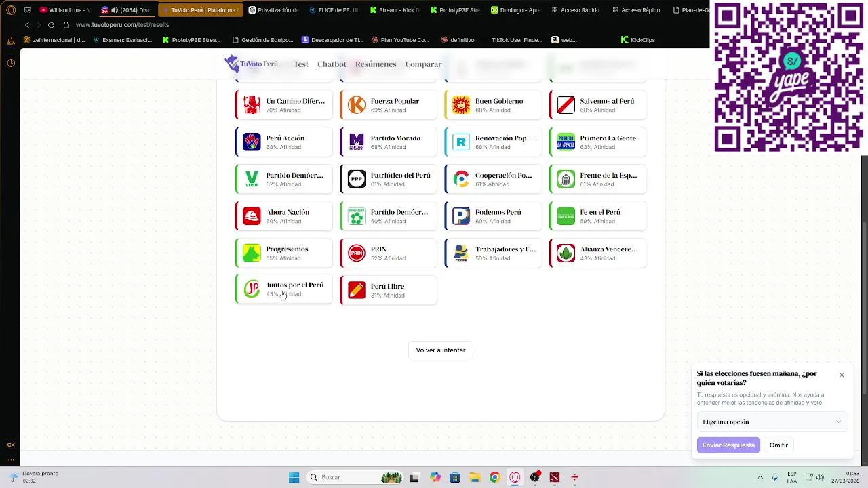Open the KickClips bookmark

638,40
